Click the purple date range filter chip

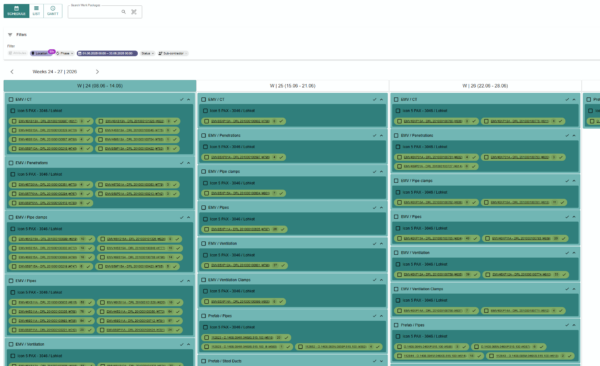pos(107,53)
